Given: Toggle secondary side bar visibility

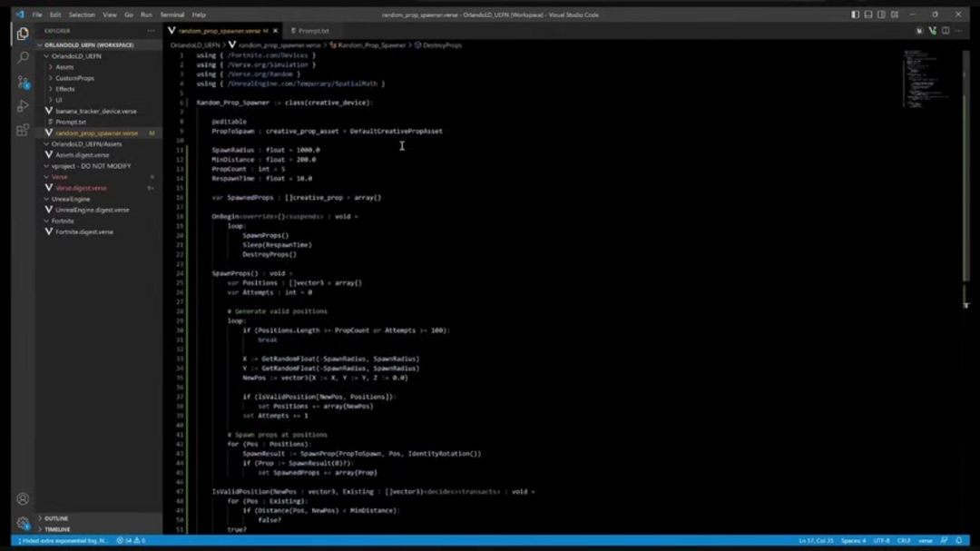Looking at the screenshot, I should 881,15.
